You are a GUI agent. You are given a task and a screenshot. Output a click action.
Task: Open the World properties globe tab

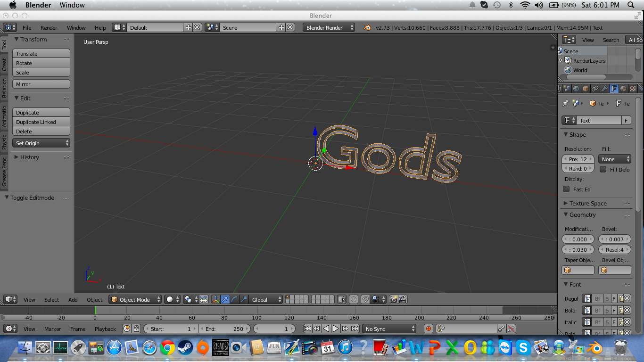[576, 89]
